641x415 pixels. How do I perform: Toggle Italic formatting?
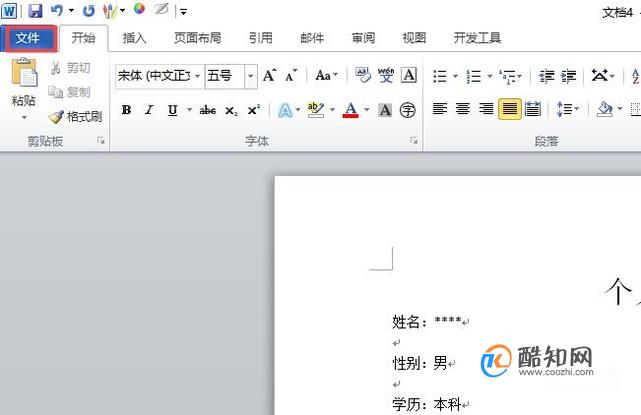pos(149,110)
